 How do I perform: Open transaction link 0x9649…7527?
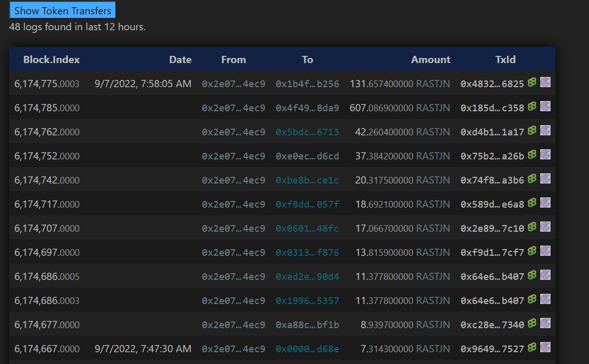(x=492, y=349)
